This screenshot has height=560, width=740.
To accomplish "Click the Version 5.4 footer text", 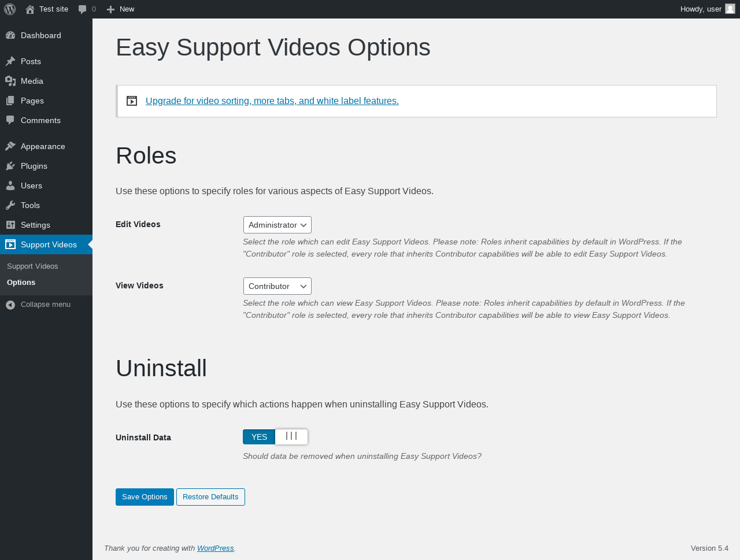I will (709, 548).
